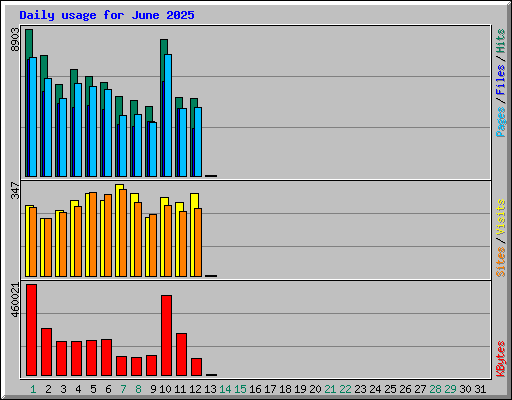Select day label 27 on the axis
The height and width of the screenshot is (400, 512).
tap(420, 389)
